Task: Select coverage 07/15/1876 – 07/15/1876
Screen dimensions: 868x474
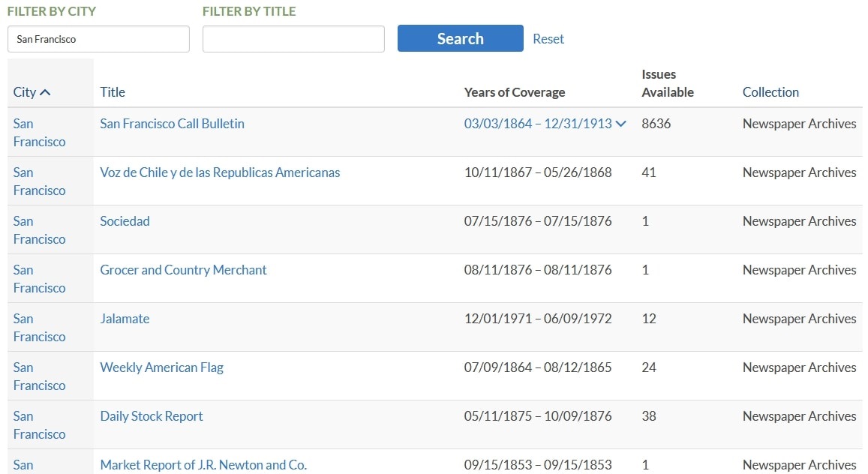Action: 538,221
